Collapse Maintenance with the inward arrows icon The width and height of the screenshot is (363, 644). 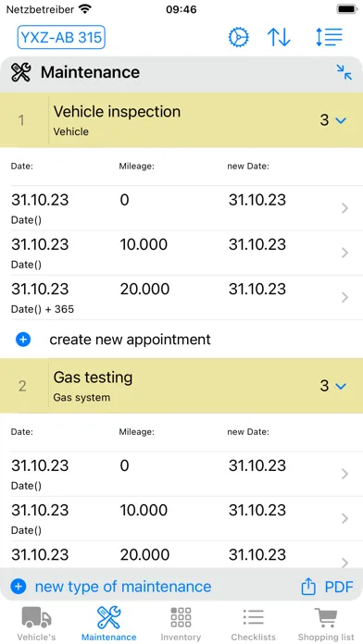coord(344,72)
